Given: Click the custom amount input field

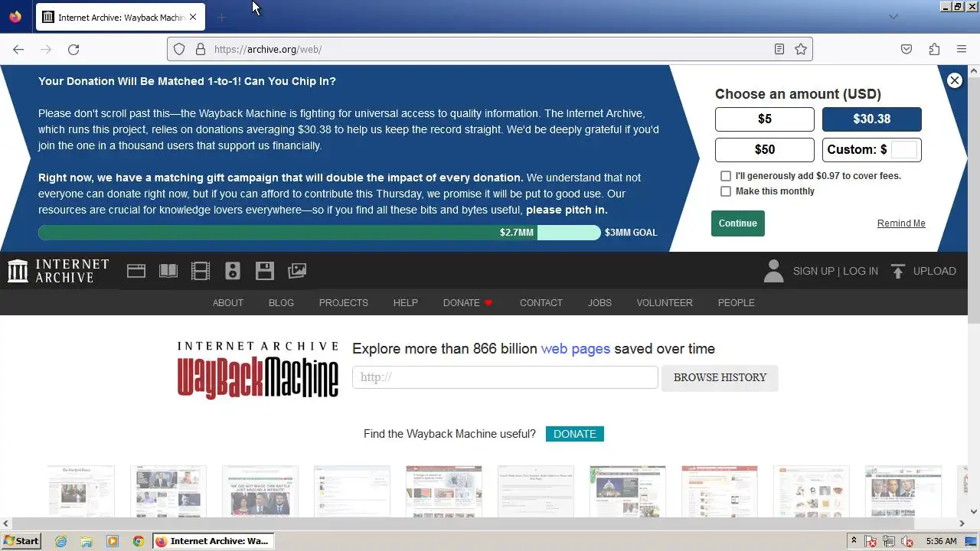Looking at the screenshot, I should click(904, 150).
